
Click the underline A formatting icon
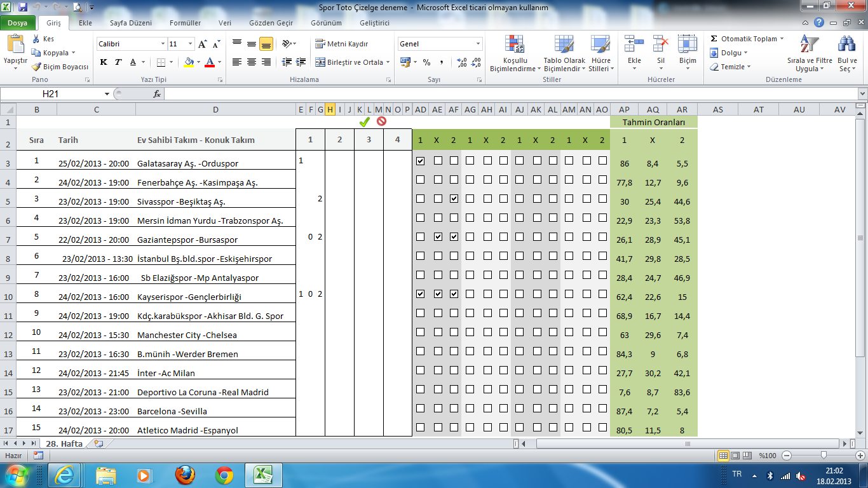[133, 62]
